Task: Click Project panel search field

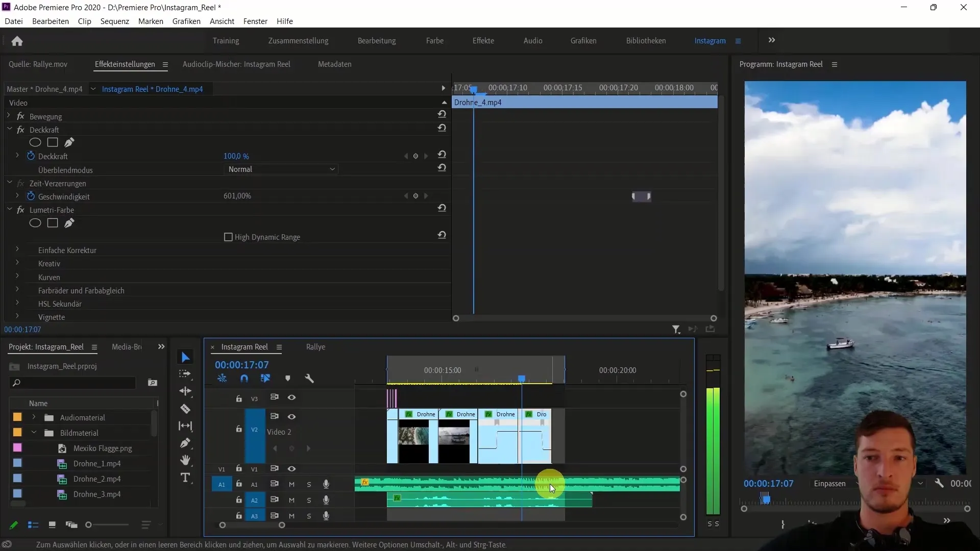Action: pyautogui.click(x=72, y=383)
